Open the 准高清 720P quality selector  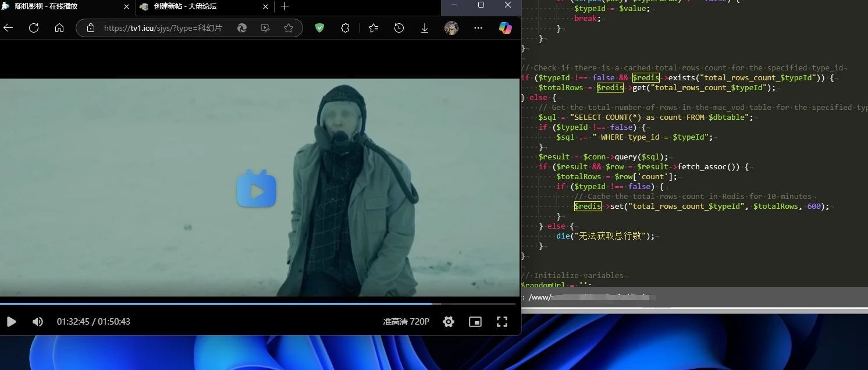(406, 322)
